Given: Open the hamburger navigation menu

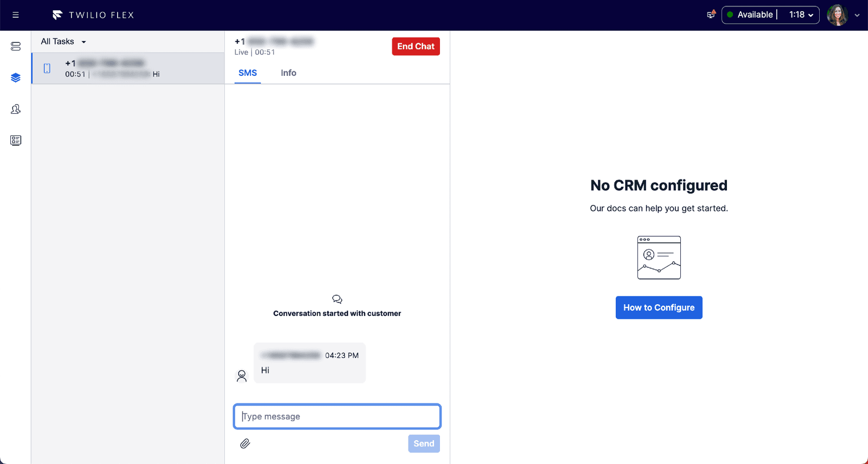Looking at the screenshot, I should [16, 15].
